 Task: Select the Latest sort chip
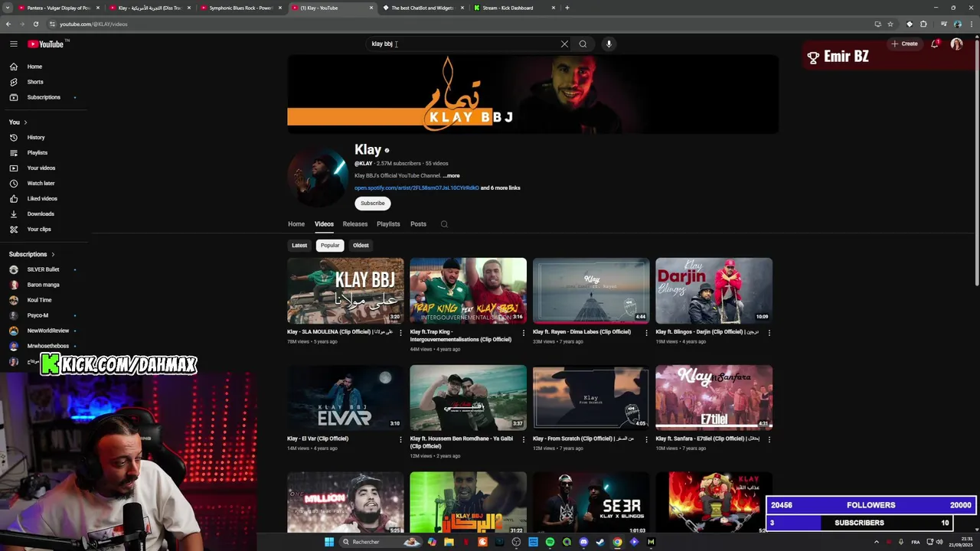[299, 246]
